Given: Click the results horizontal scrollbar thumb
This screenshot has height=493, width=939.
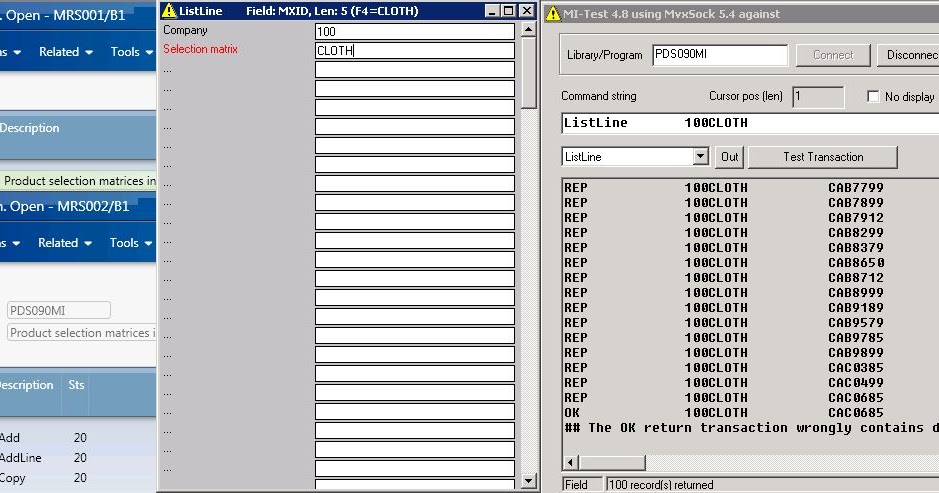Looking at the screenshot, I should point(612,462).
